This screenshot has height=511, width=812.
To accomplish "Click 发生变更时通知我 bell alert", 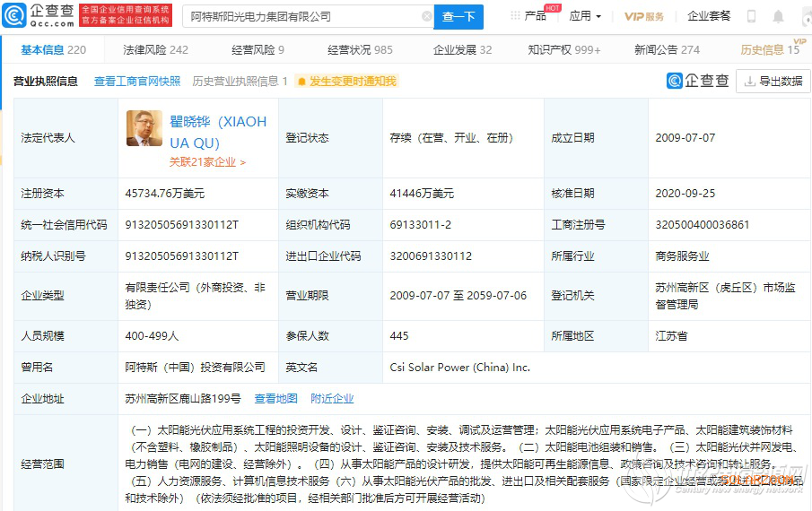I will [347, 82].
